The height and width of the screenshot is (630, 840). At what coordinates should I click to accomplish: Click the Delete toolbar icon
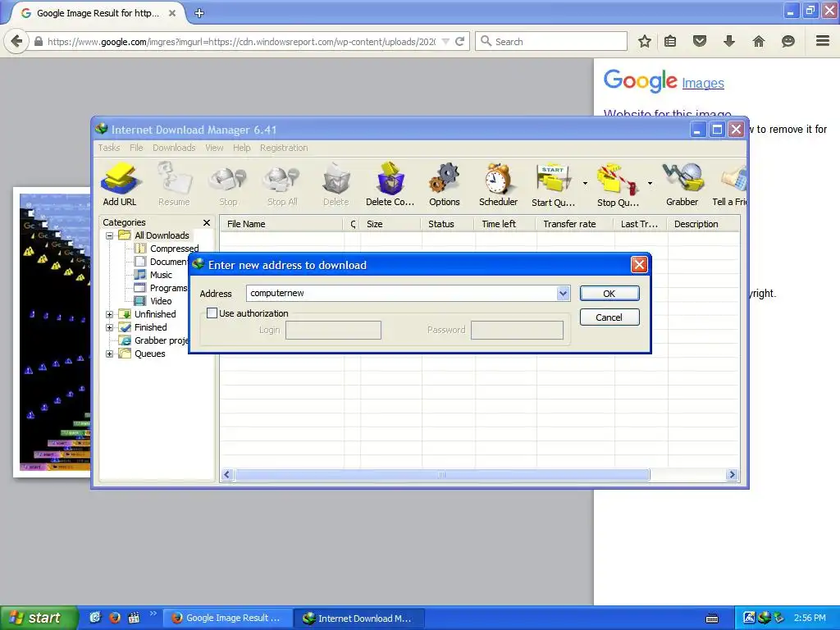click(x=336, y=185)
